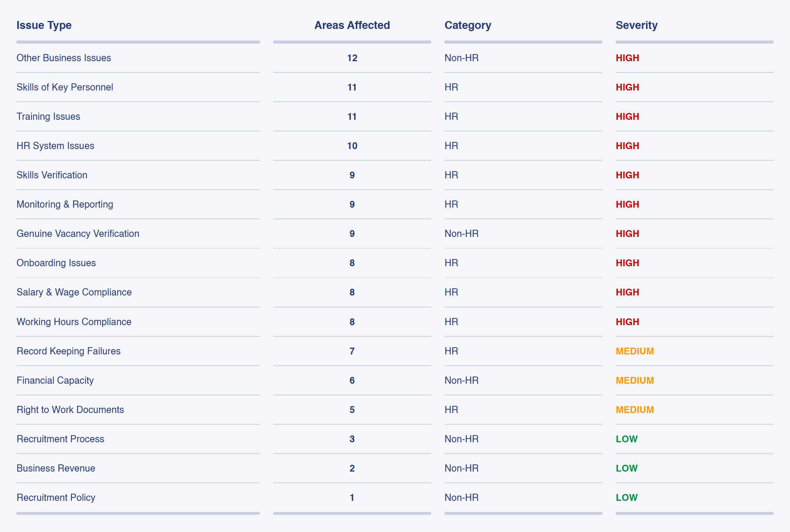This screenshot has width=790, height=532.
Task: Click the Onboarding Issues label
Action: 56,263
